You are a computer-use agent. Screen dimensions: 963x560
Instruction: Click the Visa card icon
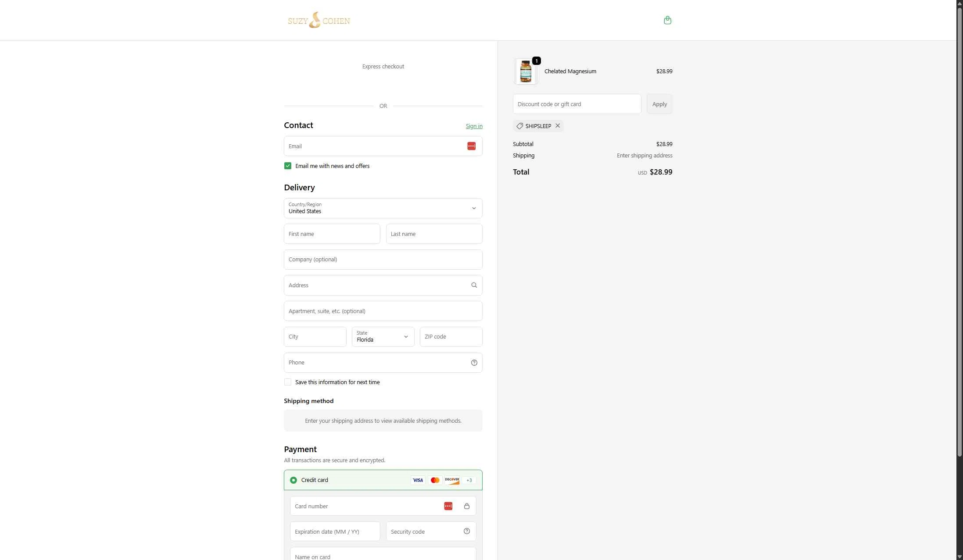tap(417, 480)
